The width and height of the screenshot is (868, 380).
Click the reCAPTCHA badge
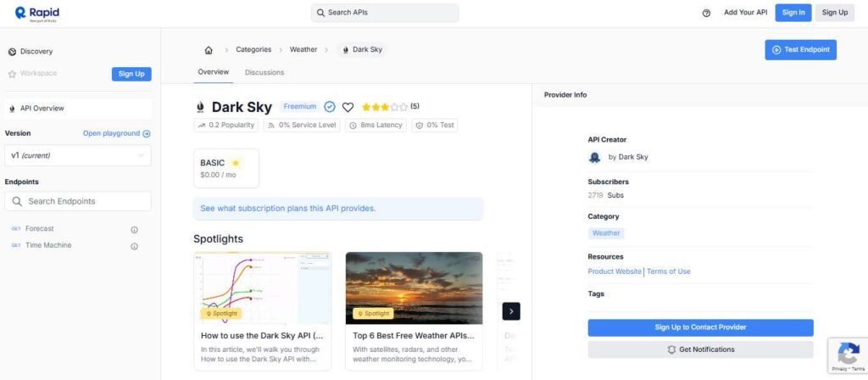848,355
